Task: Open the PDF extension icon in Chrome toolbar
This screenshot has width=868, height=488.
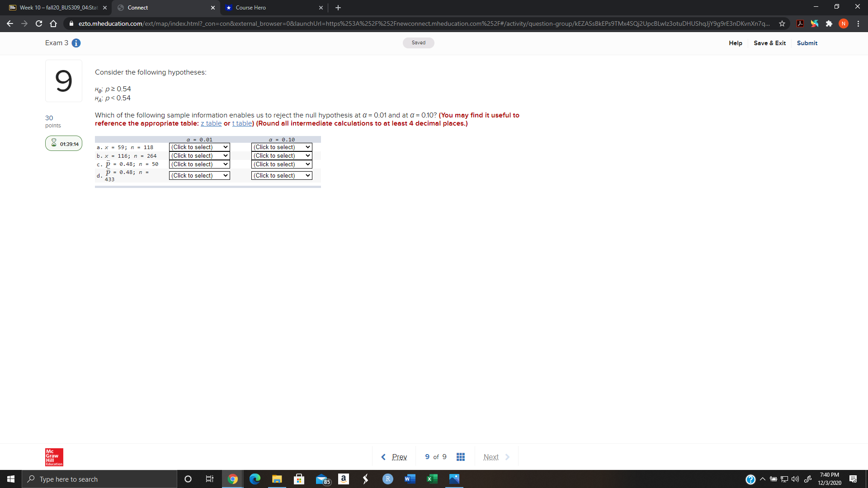Action: tap(800, 23)
